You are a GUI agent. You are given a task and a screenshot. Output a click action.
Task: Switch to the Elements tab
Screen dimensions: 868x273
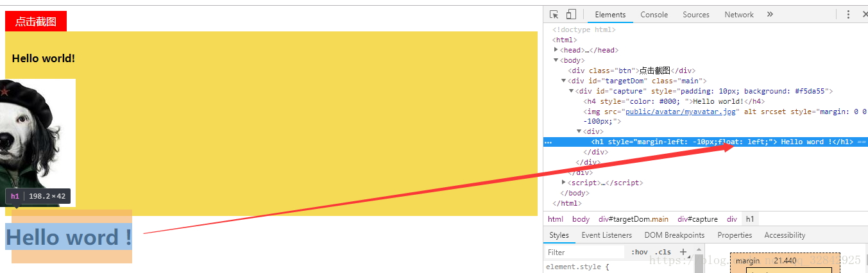click(x=610, y=15)
